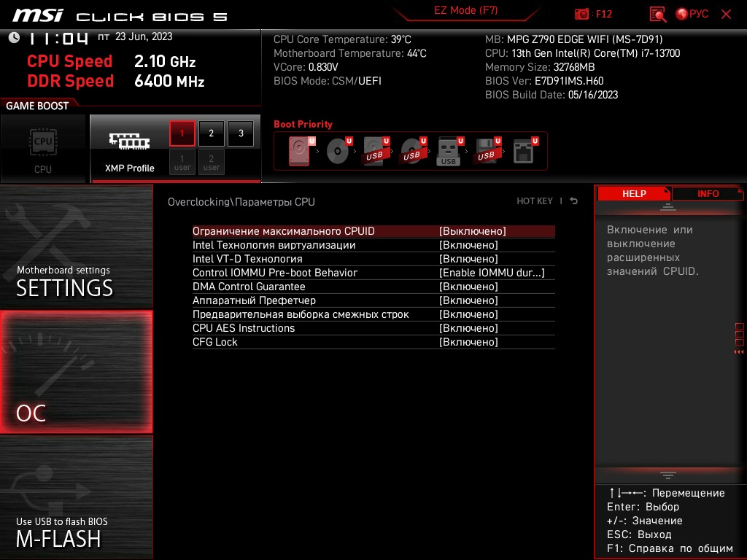
Task: Switch to the INFO tab
Action: pyautogui.click(x=708, y=193)
